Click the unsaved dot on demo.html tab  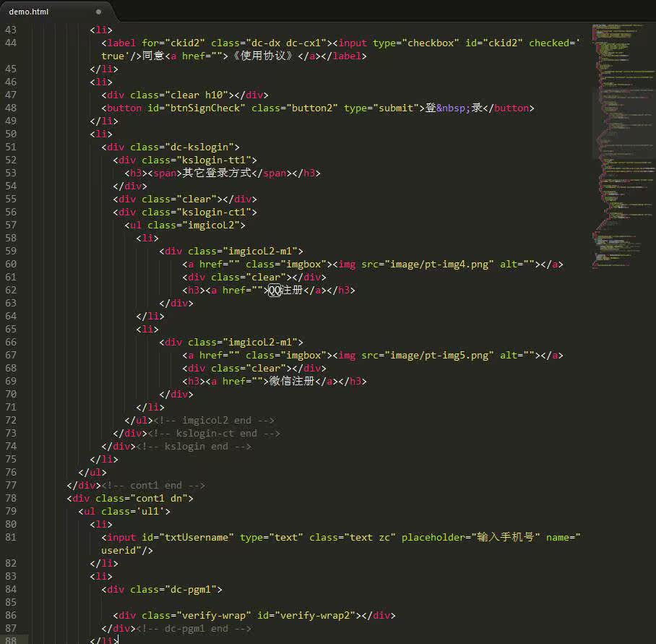click(98, 12)
